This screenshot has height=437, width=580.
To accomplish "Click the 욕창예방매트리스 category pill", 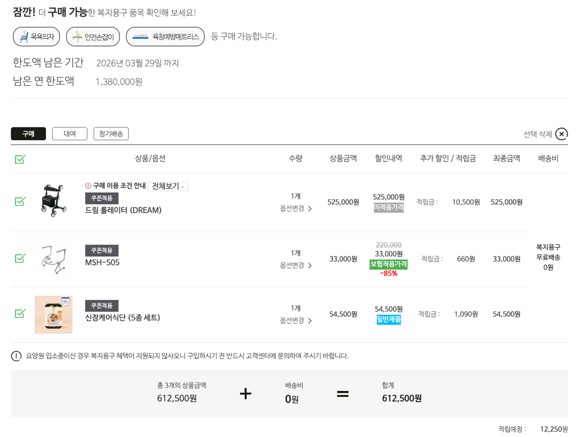I will tap(165, 37).
